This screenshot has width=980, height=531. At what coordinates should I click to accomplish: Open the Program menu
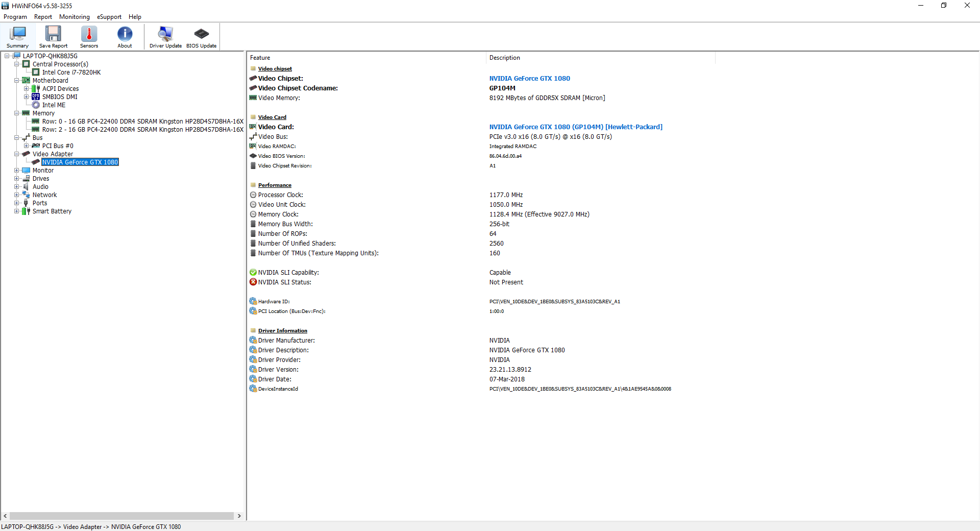click(x=15, y=17)
